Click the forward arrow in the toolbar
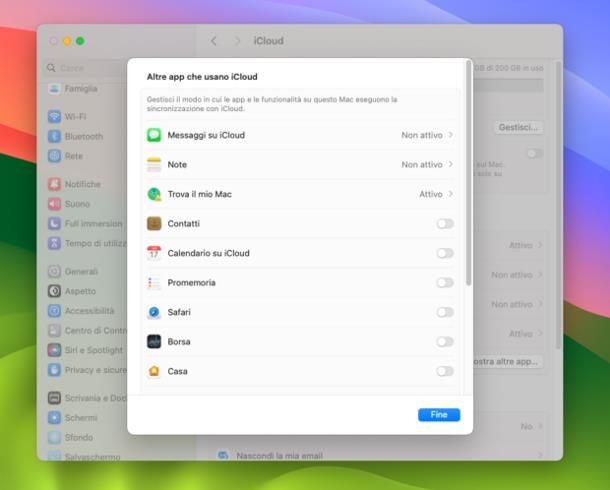The height and width of the screenshot is (490, 610). coord(237,41)
